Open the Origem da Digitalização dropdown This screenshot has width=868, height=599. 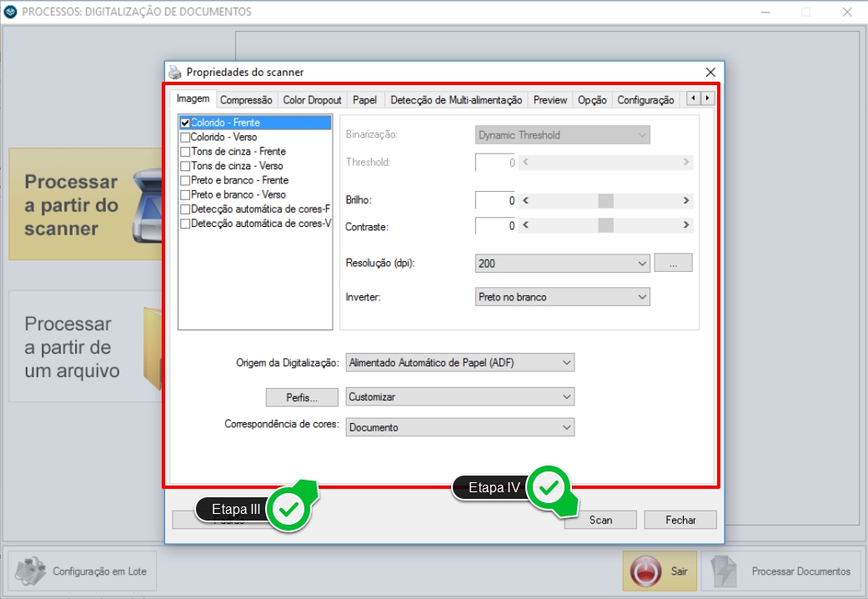pos(460,363)
